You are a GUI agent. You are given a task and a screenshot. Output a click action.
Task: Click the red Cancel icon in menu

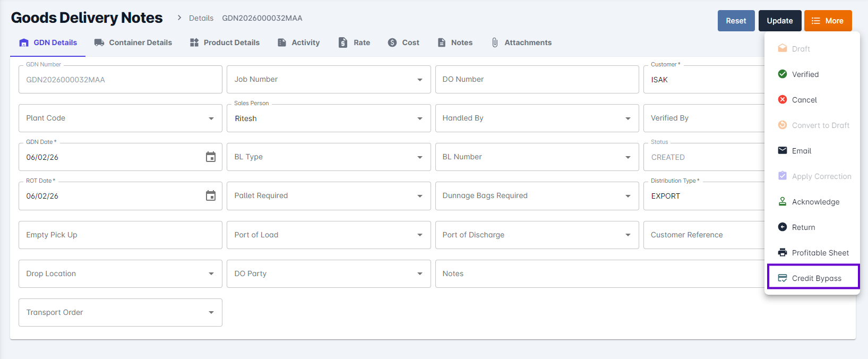[782, 100]
